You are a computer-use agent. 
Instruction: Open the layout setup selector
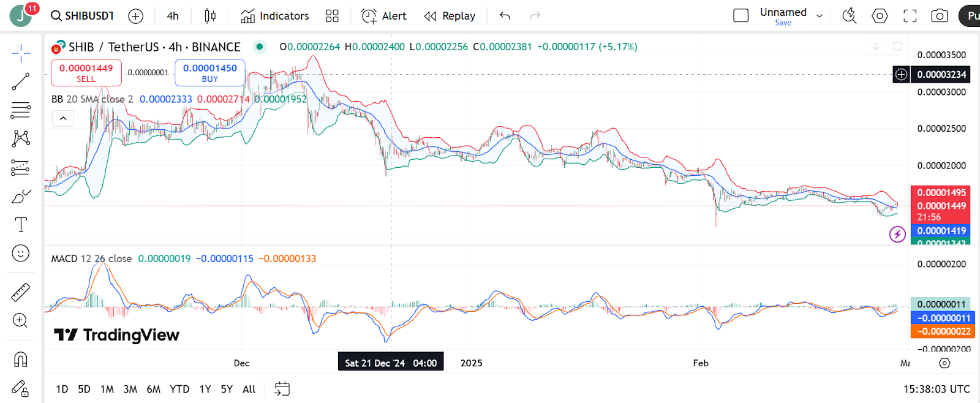pyautogui.click(x=741, y=16)
